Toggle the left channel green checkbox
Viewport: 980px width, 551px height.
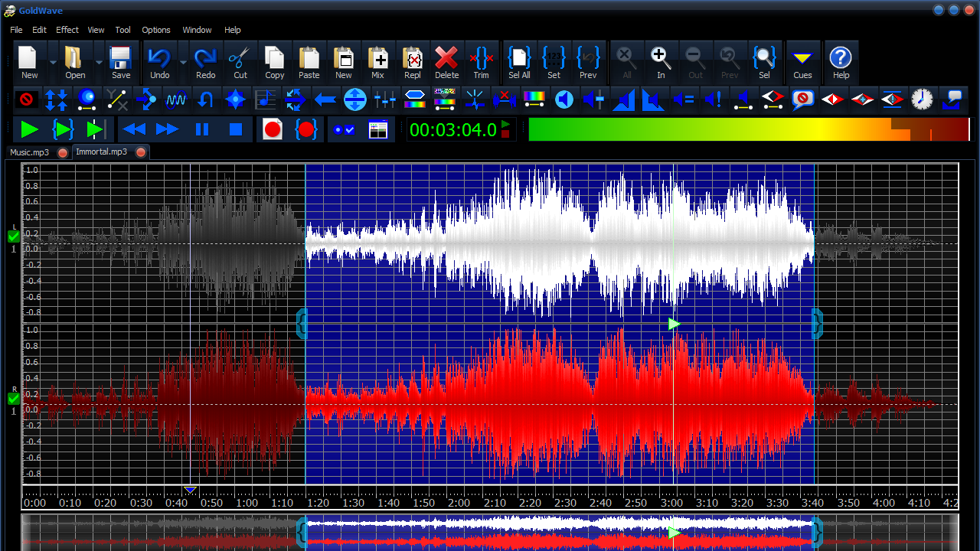pos(14,236)
